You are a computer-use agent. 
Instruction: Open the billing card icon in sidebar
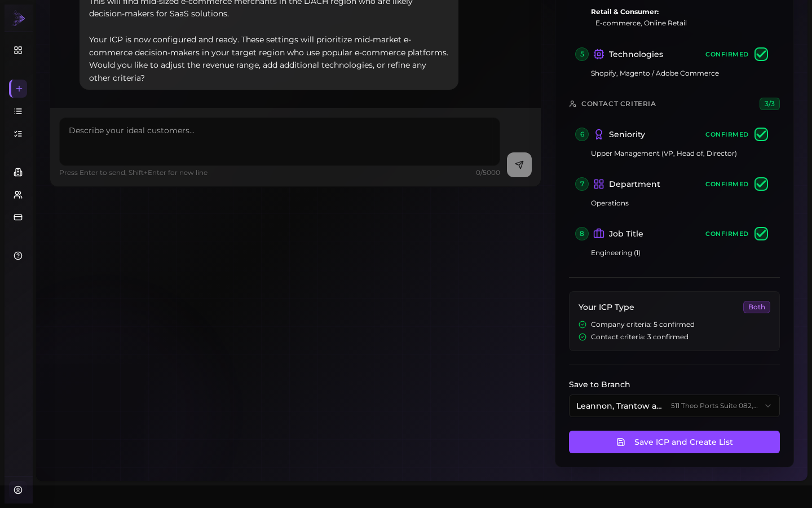18,217
